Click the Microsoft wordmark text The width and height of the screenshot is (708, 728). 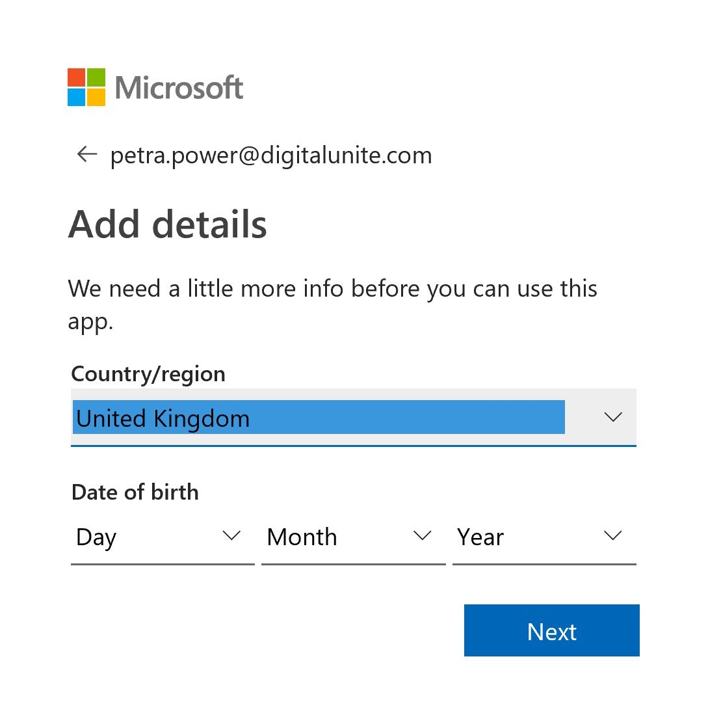[x=179, y=87]
